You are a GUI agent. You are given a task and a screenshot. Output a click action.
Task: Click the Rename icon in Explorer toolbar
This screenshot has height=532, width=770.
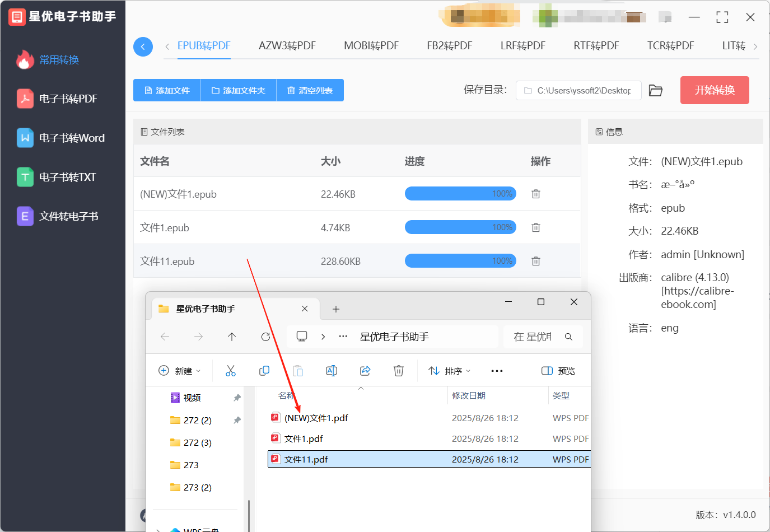click(332, 371)
